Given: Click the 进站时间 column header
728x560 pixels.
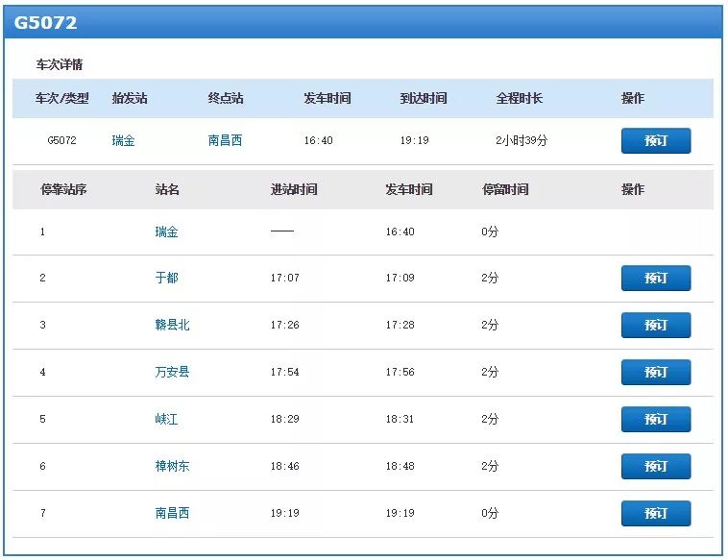Looking at the screenshot, I should coord(294,189).
